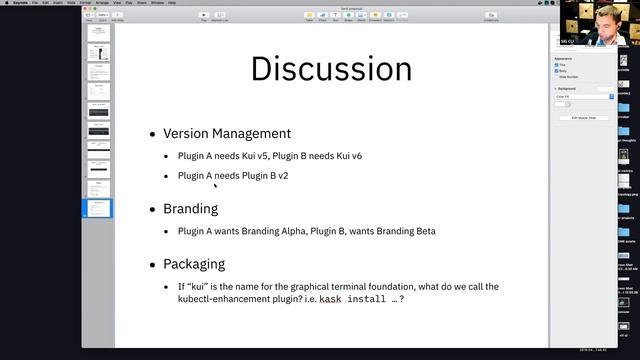640x360 pixels.
Task: Open Keynote Live from toolbar
Action: click(220, 15)
